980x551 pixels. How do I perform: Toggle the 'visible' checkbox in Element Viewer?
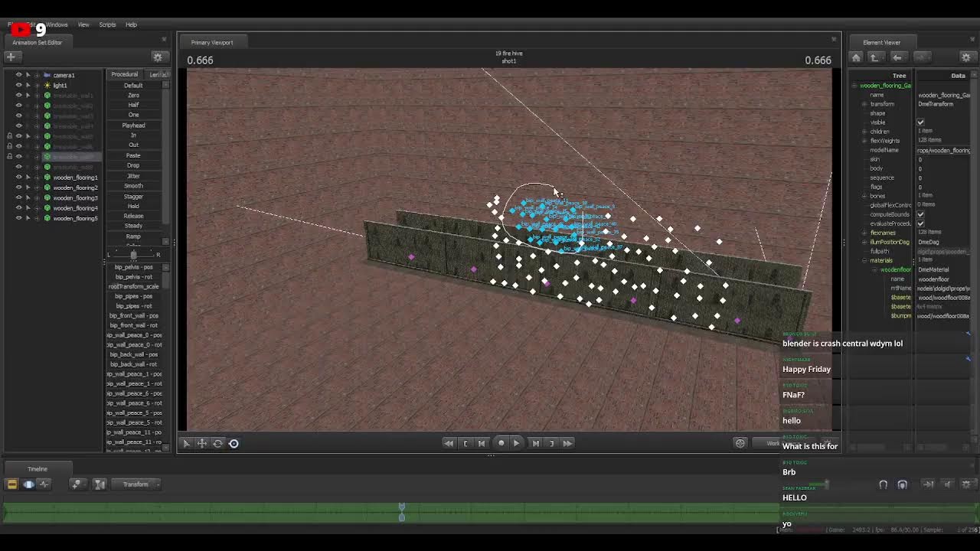click(920, 122)
